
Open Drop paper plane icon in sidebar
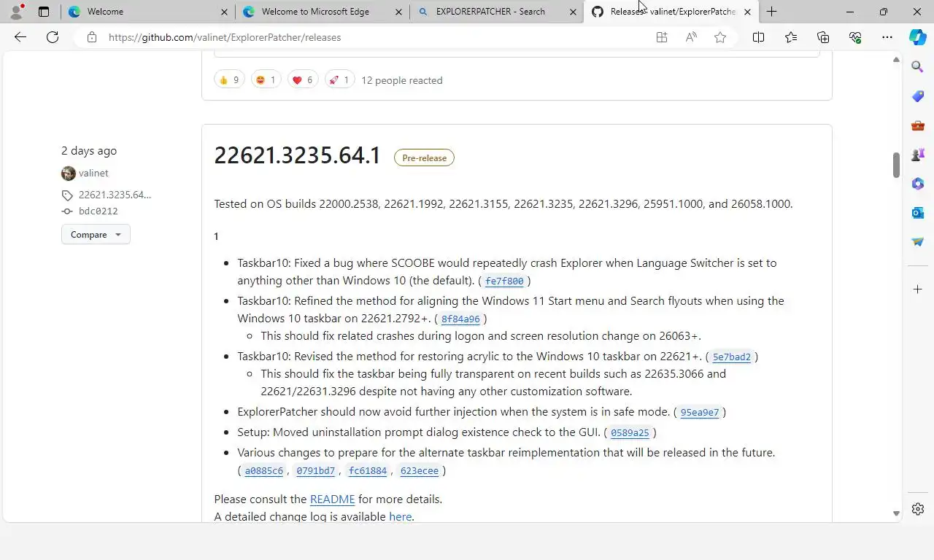click(x=918, y=242)
